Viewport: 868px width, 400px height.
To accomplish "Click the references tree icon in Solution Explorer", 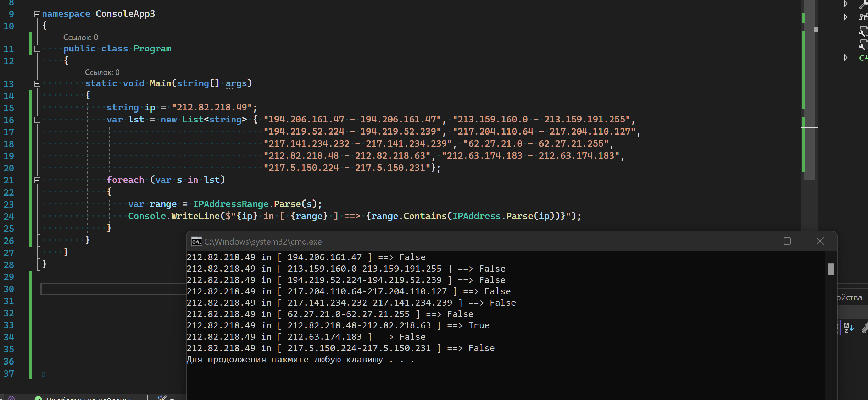I will click(863, 17).
